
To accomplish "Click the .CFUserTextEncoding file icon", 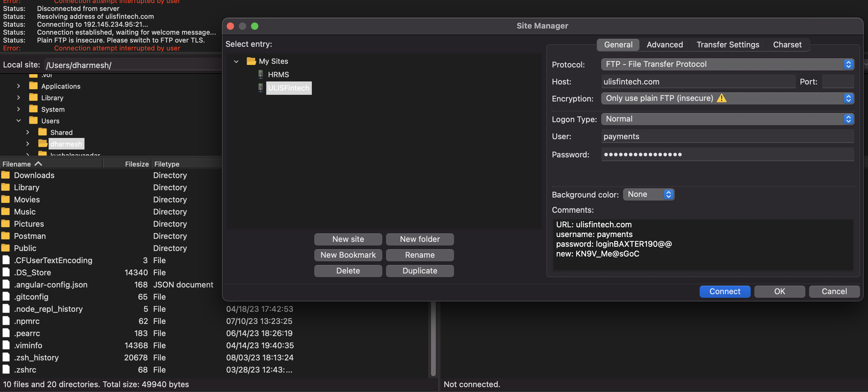I will click(6, 260).
